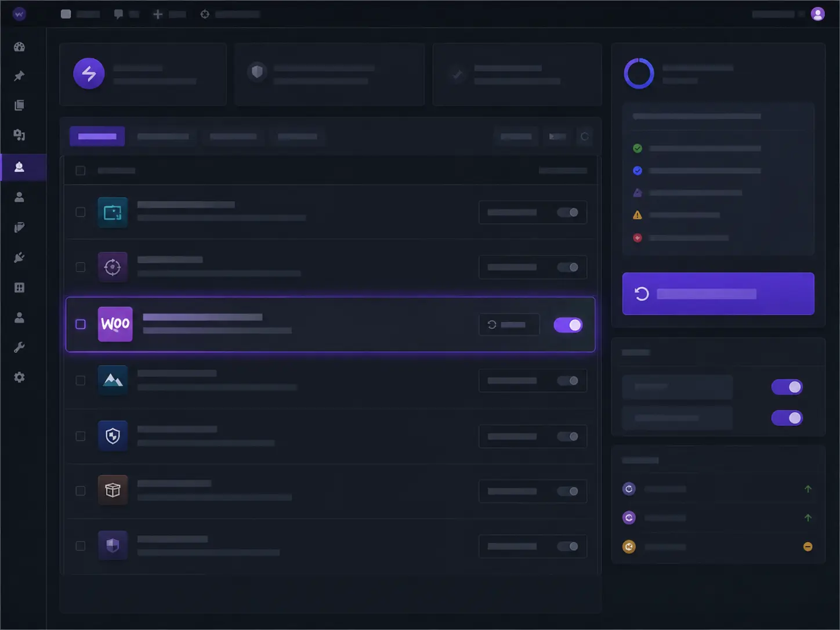Open the gear settings icon in the sidebar
The image size is (840, 630).
19,377
